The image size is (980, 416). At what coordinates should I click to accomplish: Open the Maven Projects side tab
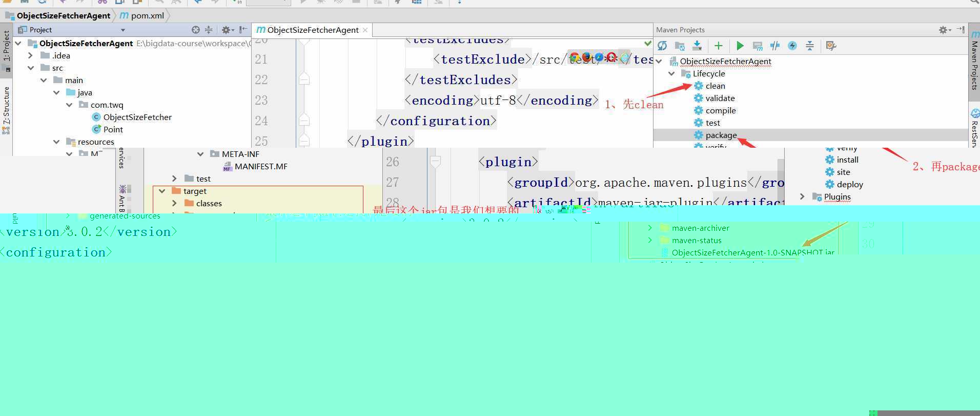974,62
